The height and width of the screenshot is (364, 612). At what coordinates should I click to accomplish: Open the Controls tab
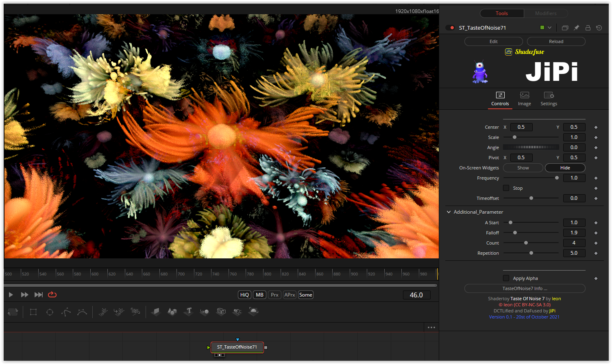[x=500, y=99]
